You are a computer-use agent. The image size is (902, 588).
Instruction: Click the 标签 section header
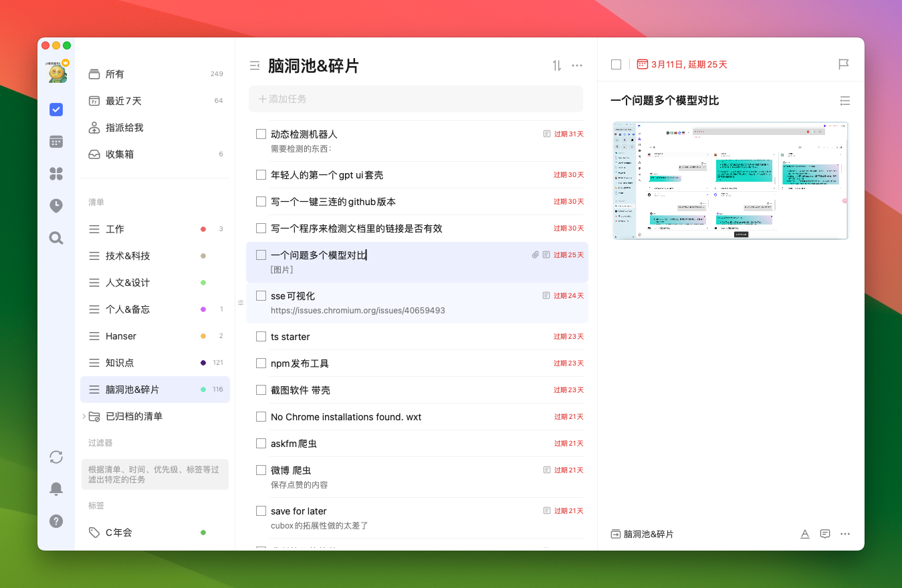click(x=96, y=506)
